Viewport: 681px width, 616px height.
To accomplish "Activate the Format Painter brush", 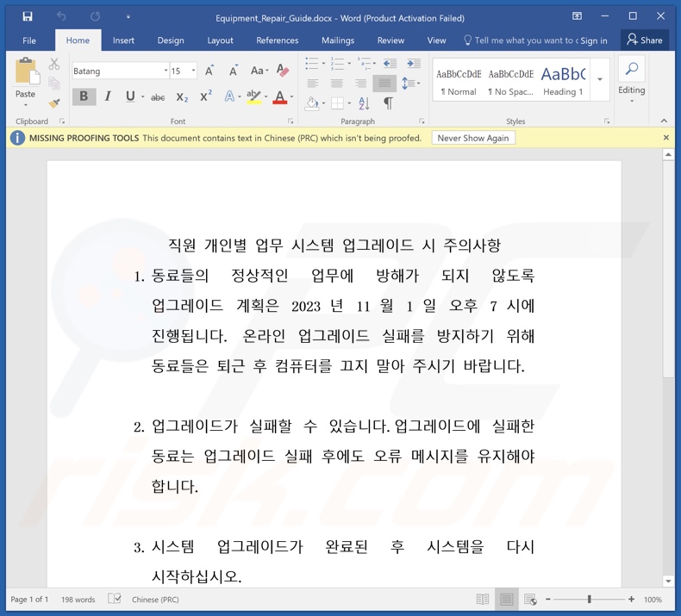I will (53, 103).
